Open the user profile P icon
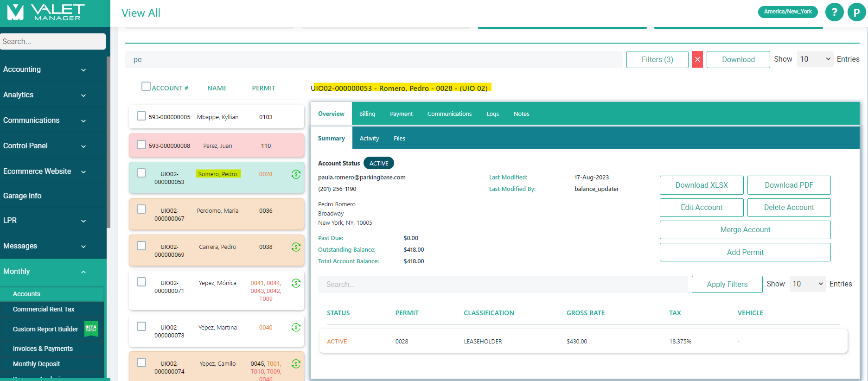The width and height of the screenshot is (868, 381). tap(856, 13)
